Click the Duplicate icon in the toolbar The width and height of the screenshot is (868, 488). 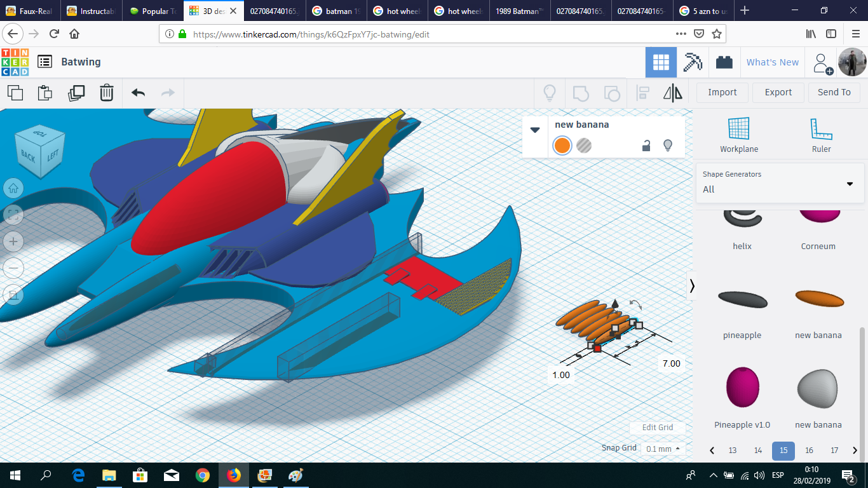pyautogui.click(x=76, y=93)
